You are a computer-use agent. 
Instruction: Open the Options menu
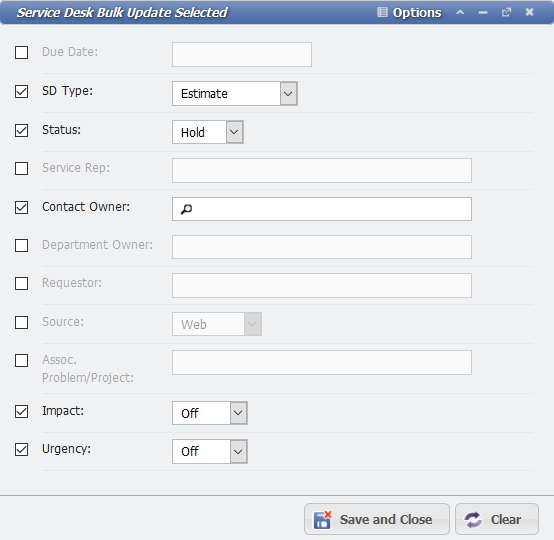(409, 12)
